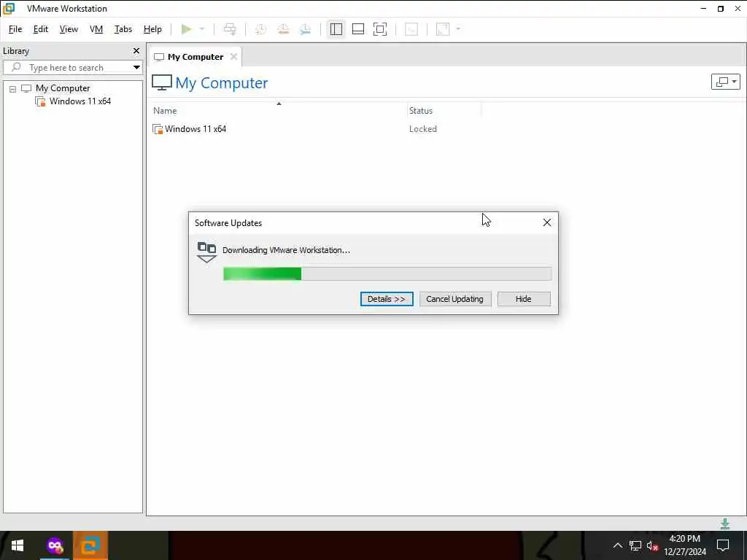This screenshot has height=560, width=747.
Task: Open the Windows Start menu
Action: [x=18, y=545]
